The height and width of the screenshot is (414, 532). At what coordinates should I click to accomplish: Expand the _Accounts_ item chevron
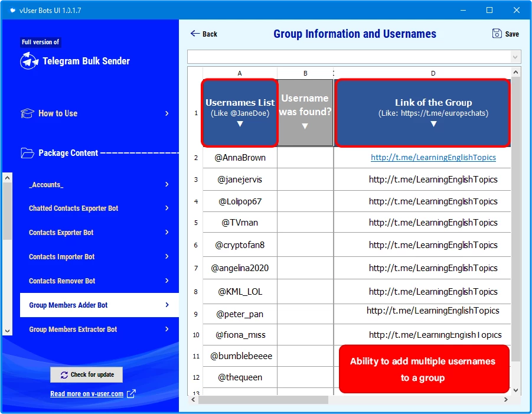pyautogui.click(x=167, y=184)
